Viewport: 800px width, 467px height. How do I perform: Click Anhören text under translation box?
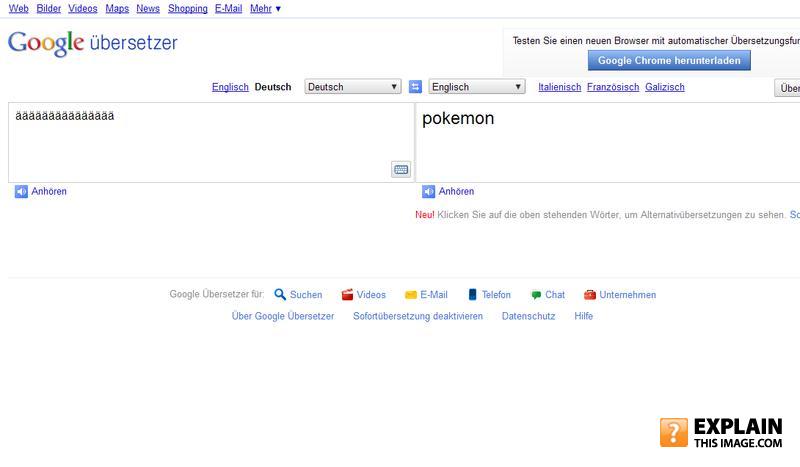pyautogui.click(x=456, y=191)
